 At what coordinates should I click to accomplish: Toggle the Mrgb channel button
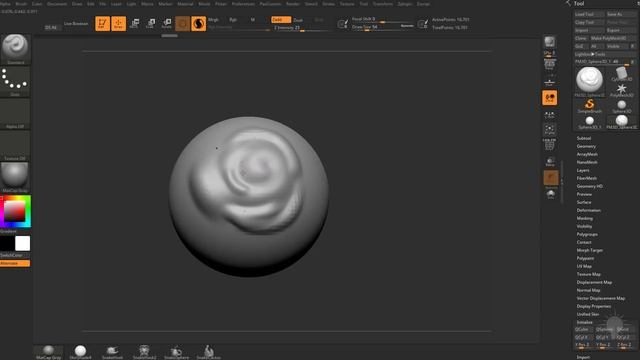click(x=213, y=20)
